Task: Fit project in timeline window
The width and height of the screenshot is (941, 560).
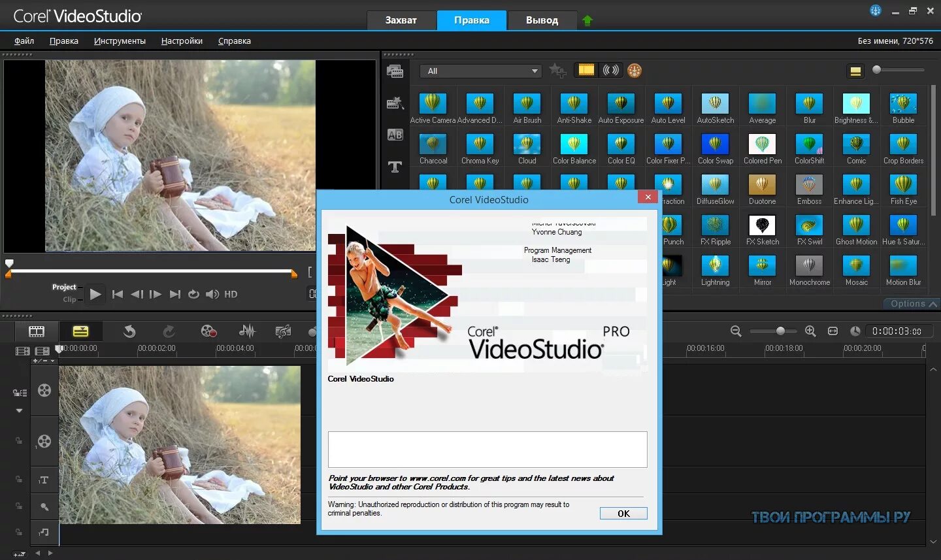Action: [x=833, y=331]
